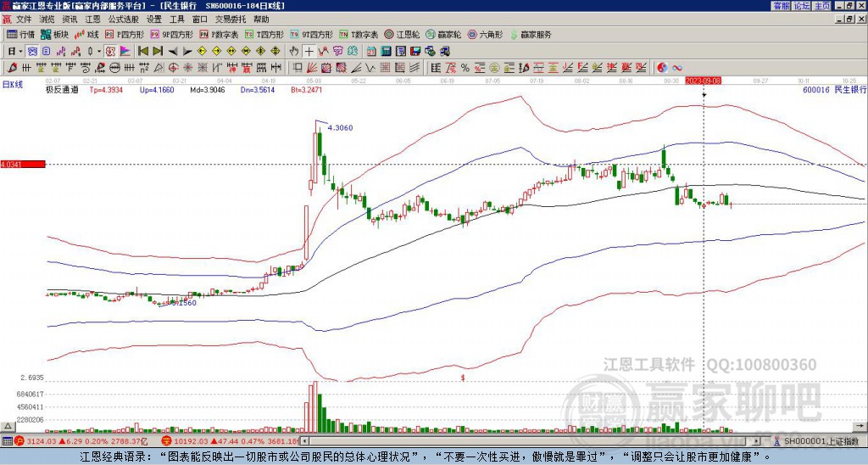The height and width of the screenshot is (465, 868).
Task: Toggle the crosshair cursor tool
Action: coord(309,52)
